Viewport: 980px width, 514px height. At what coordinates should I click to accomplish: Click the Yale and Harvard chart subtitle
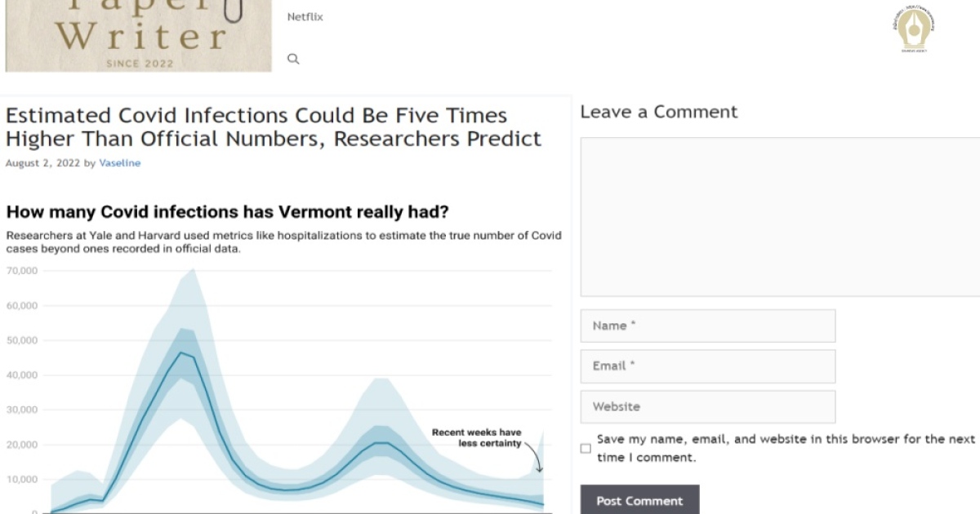283,242
